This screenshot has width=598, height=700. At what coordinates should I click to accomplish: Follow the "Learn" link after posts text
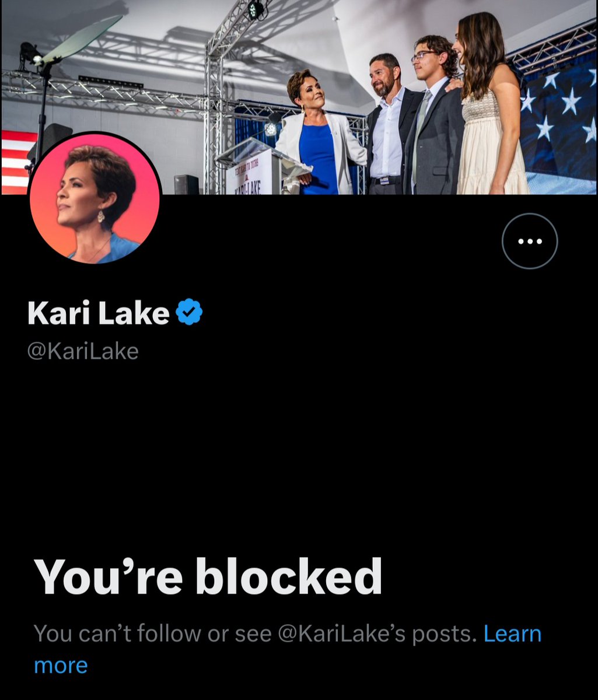coord(513,633)
